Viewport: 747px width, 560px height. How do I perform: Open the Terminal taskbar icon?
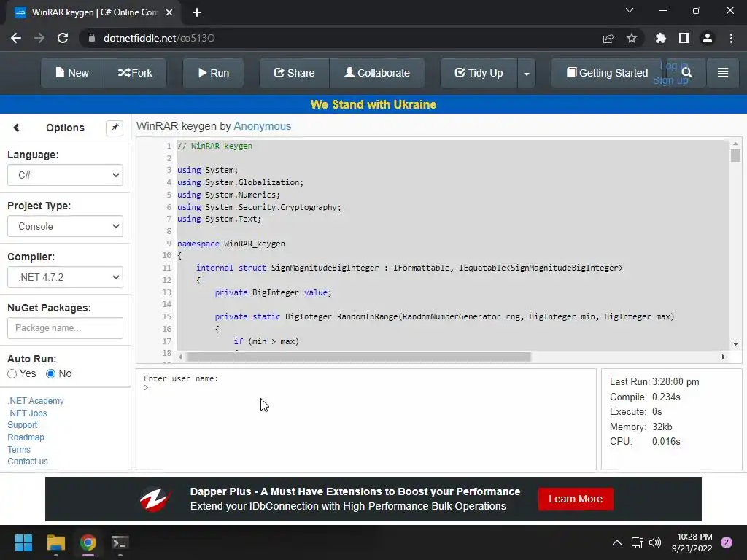tap(120, 542)
